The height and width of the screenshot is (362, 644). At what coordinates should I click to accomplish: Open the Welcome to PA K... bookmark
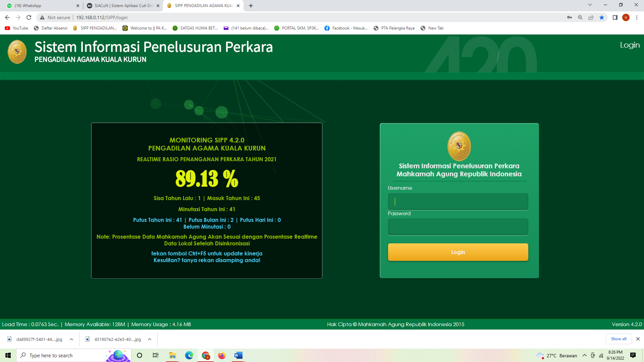[x=145, y=28]
